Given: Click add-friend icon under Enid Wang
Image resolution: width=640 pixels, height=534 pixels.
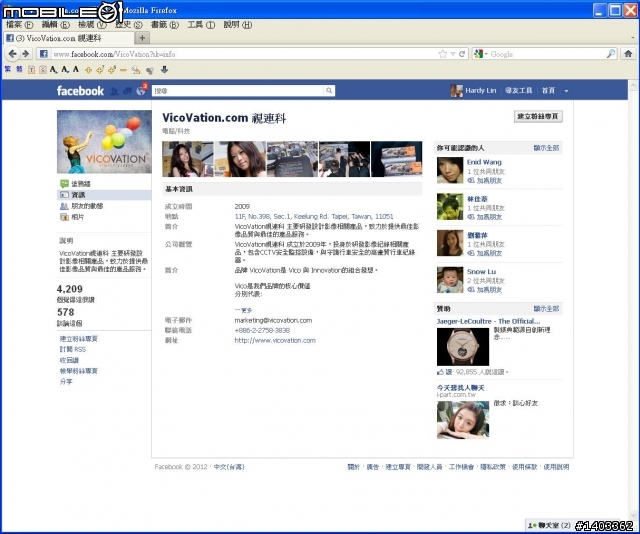Looking at the screenshot, I should point(471,180).
